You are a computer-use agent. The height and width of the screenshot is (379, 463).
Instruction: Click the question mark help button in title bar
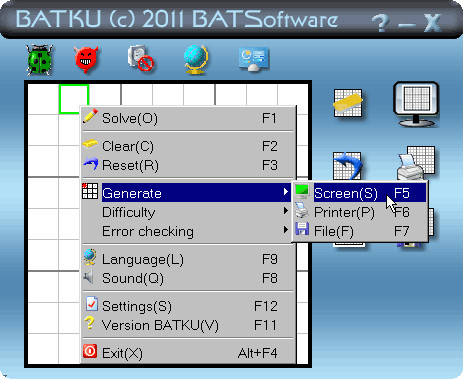coord(380,23)
